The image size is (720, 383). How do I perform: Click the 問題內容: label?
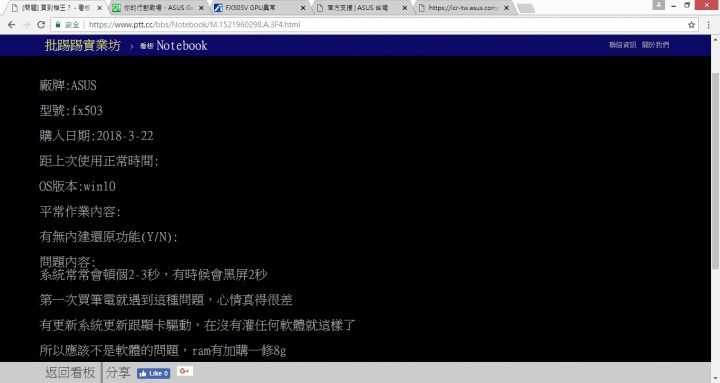[68, 262]
